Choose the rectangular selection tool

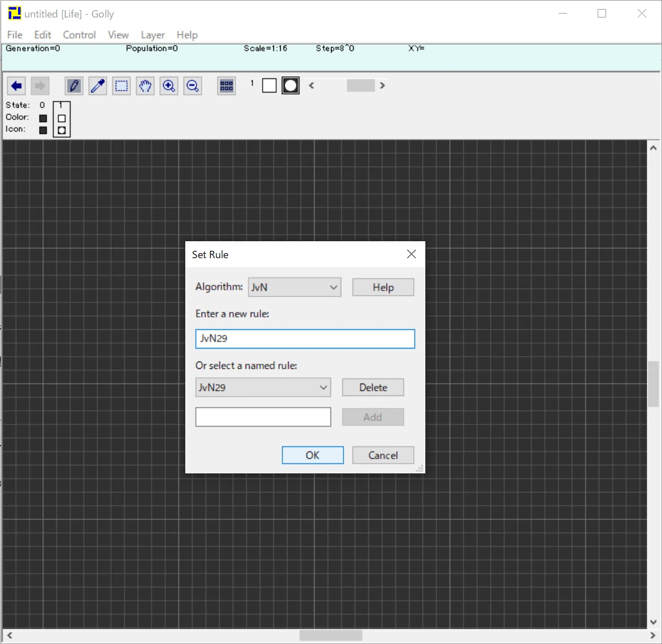click(121, 86)
